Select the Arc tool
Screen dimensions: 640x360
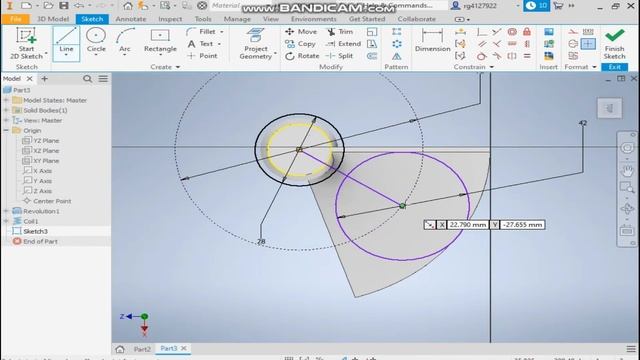[x=124, y=41]
